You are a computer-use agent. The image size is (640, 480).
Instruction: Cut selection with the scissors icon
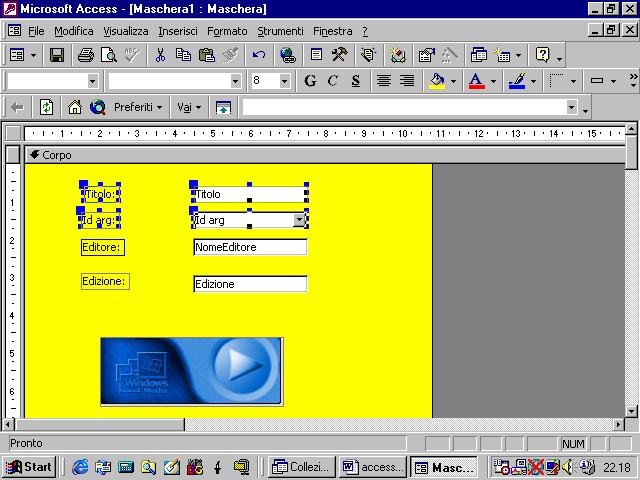pyautogui.click(x=160, y=55)
